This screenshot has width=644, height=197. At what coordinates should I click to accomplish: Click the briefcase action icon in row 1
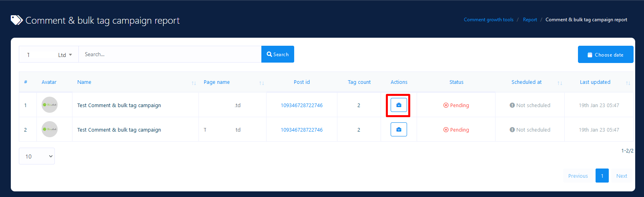point(399,105)
